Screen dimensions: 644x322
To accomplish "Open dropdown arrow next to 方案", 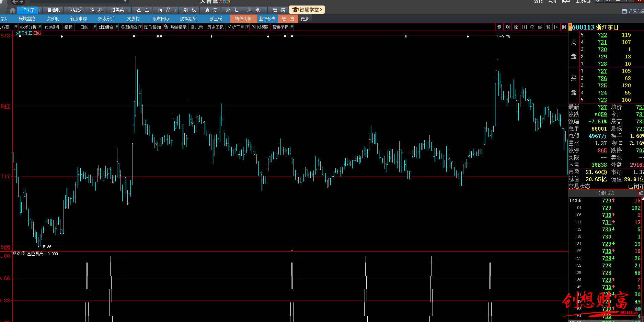I will point(16,27).
